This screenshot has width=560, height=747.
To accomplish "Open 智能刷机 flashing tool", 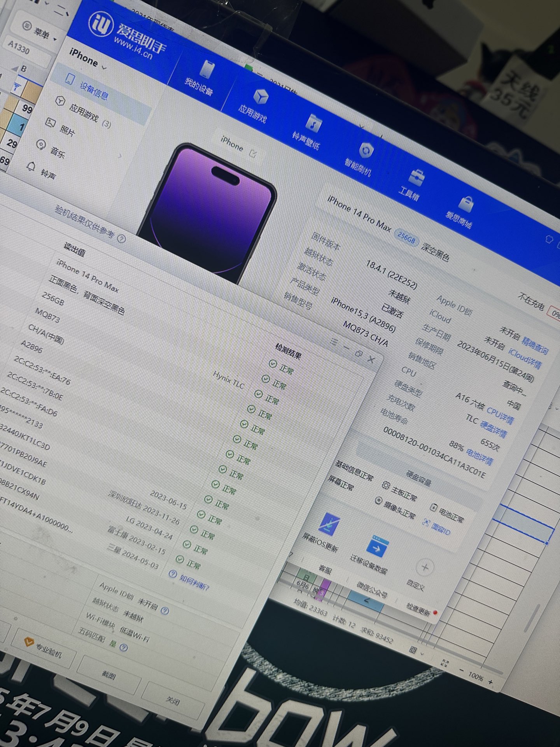I will tap(360, 160).
